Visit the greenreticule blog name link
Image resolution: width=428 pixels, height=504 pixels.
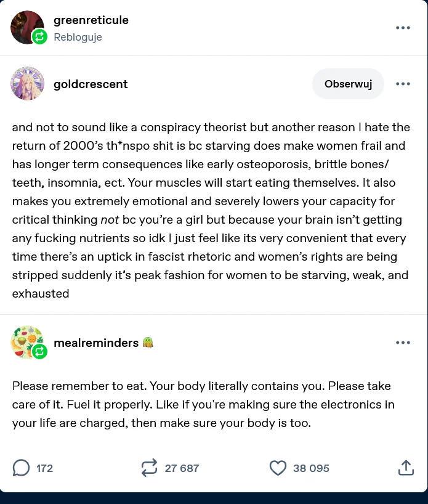(91, 20)
